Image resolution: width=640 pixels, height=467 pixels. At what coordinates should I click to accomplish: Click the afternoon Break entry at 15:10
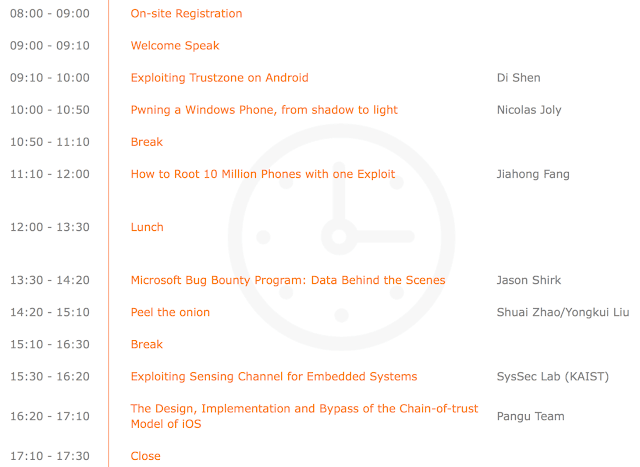coord(147,345)
